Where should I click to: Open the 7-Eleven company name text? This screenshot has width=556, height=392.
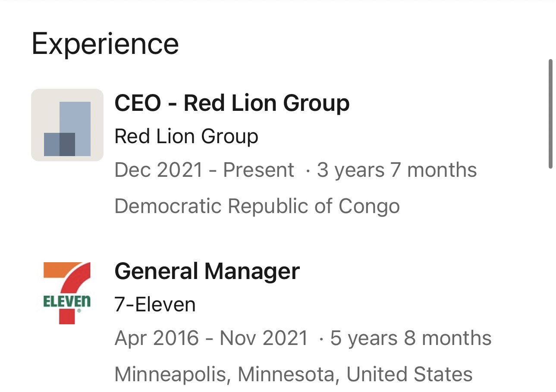point(155,305)
